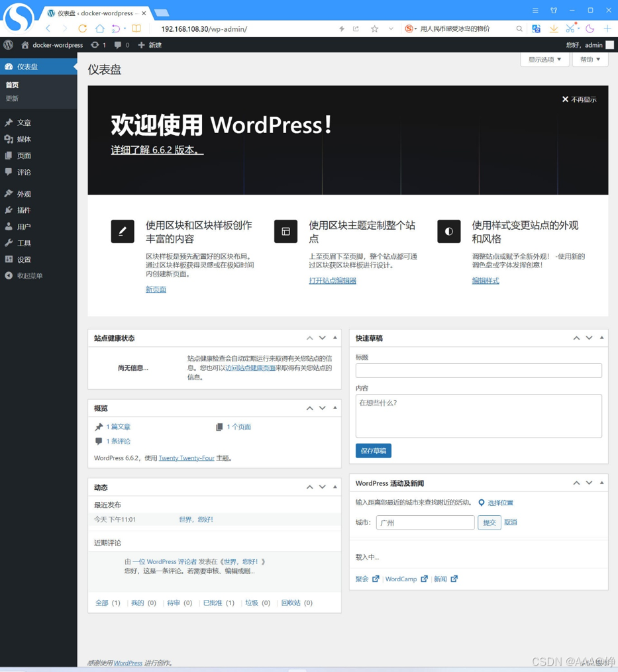Focus the 标题 title input field
This screenshot has width=618, height=672.
coord(479,371)
